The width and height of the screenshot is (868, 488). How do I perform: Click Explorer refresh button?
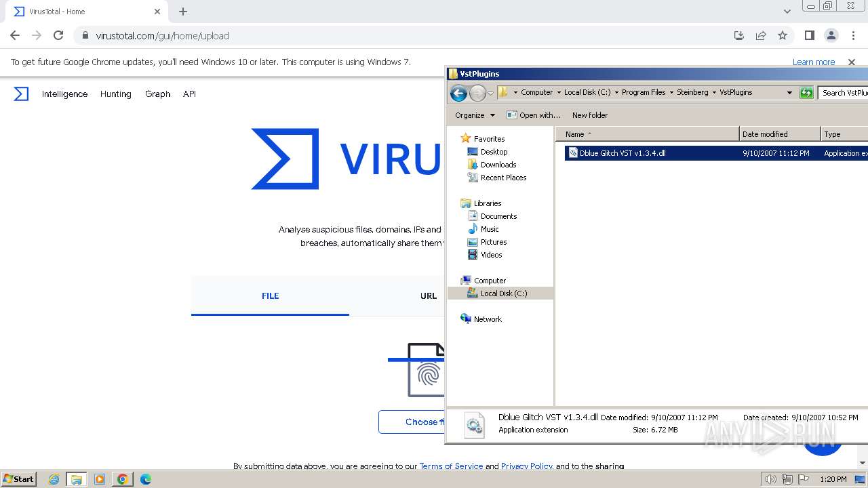[x=806, y=92]
